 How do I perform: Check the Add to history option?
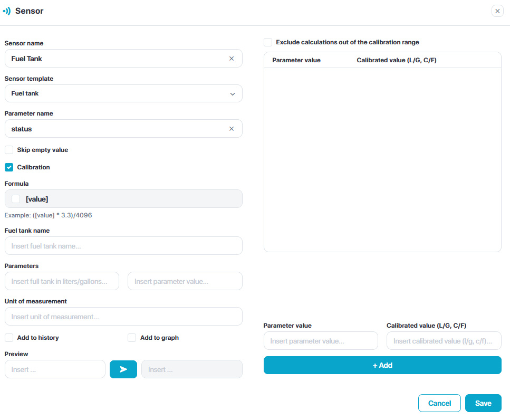9,338
